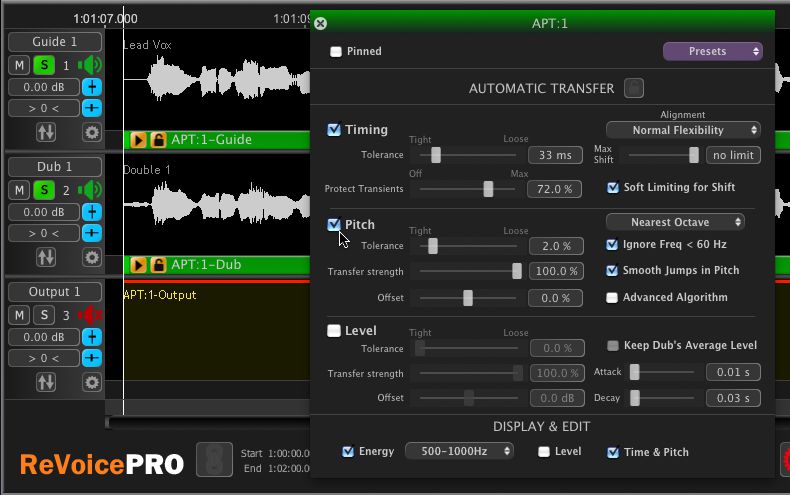Toggle lock on APT:1-Dub region
The image size is (790, 495).
[x=158, y=265]
